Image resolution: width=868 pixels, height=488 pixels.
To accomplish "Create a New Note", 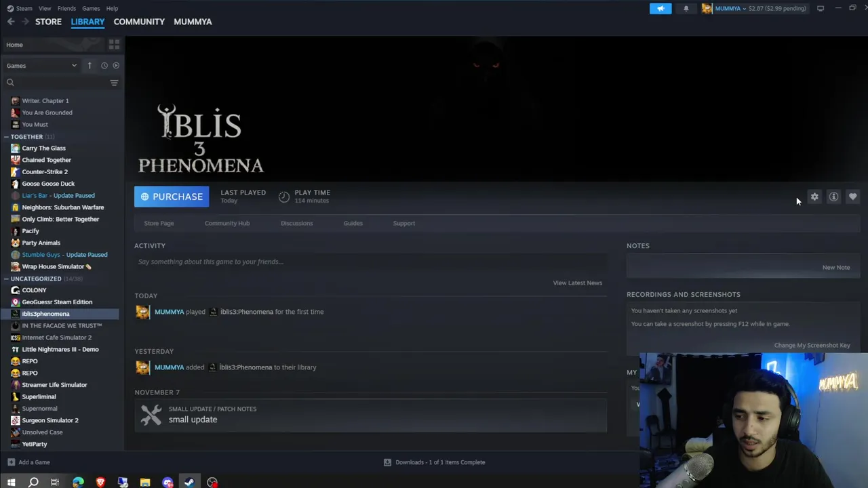I will pyautogui.click(x=836, y=267).
